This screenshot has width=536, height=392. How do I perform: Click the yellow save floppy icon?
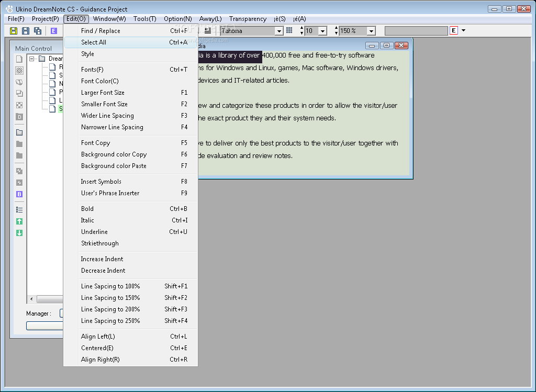pyautogui.click(x=13, y=31)
